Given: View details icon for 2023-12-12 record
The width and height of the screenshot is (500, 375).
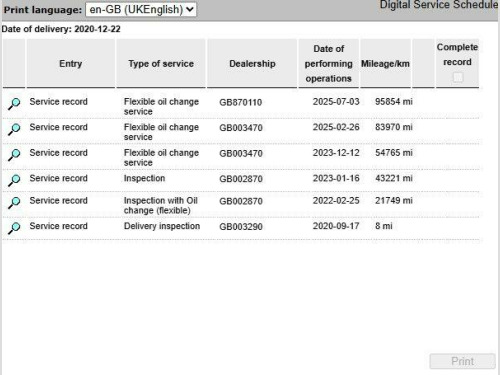Looking at the screenshot, I should tap(14, 155).
